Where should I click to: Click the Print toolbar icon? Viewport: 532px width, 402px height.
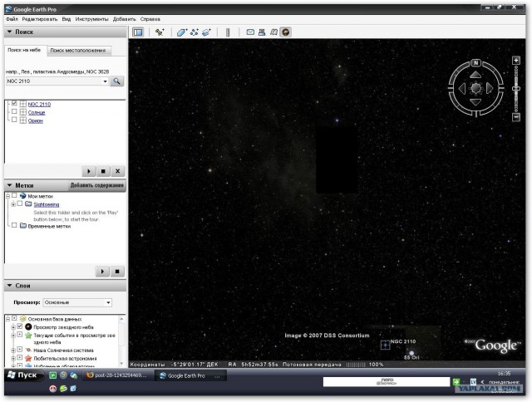pos(262,32)
